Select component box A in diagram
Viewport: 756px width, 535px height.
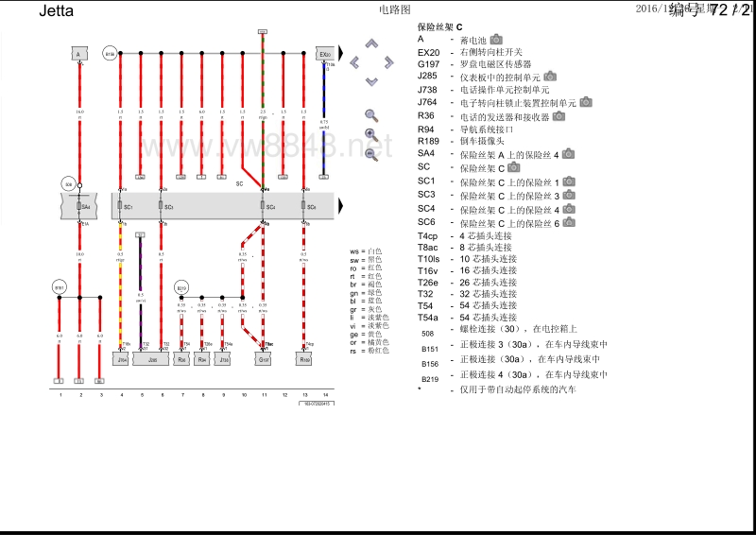(79, 54)
